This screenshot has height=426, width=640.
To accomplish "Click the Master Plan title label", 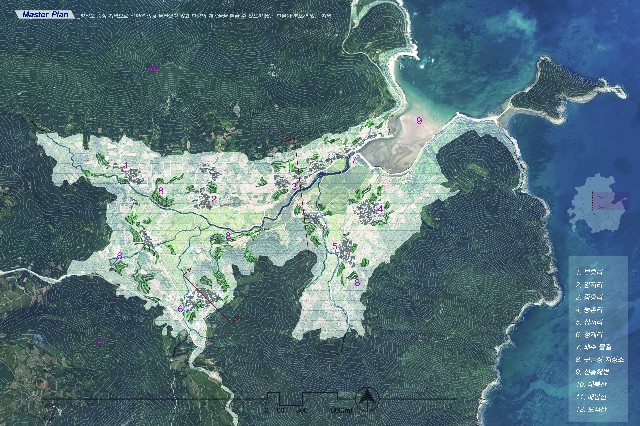I will (x=45, y=14).
